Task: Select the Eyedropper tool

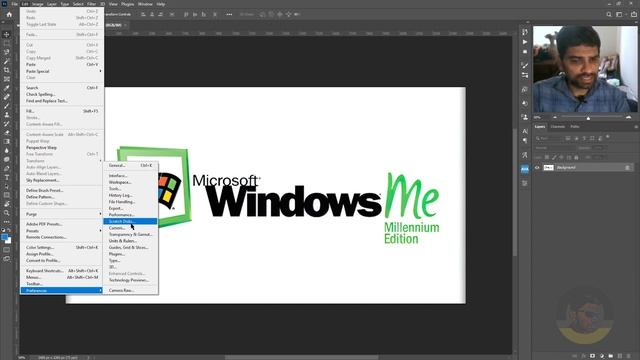Action: click(7, 88)
